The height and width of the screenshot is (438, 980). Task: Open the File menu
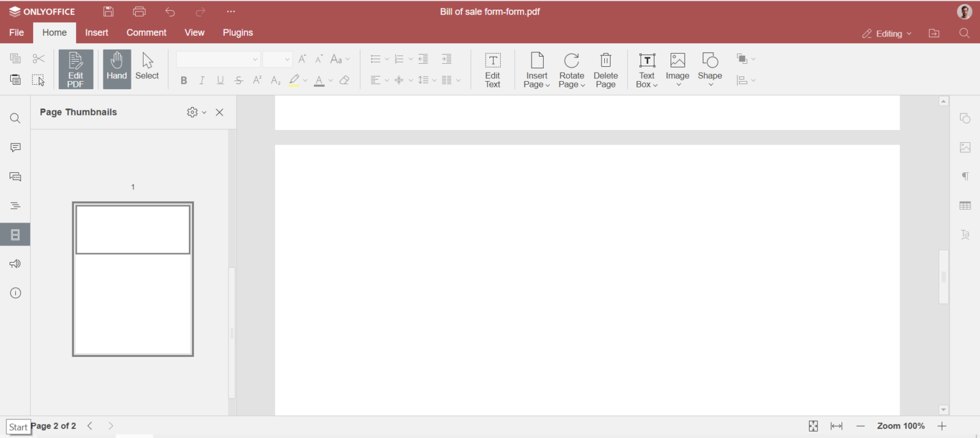[17, 33]
